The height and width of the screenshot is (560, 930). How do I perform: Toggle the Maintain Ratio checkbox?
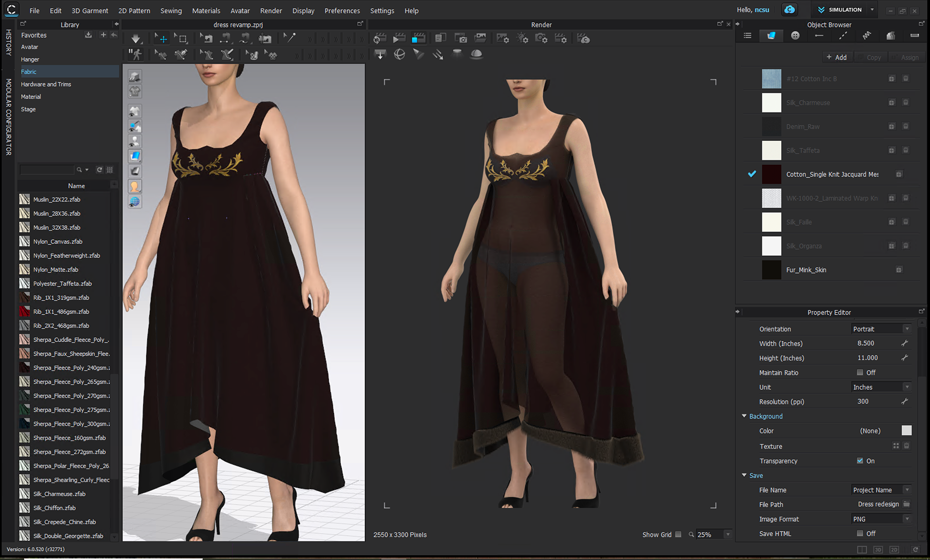[x=860, y=373]
